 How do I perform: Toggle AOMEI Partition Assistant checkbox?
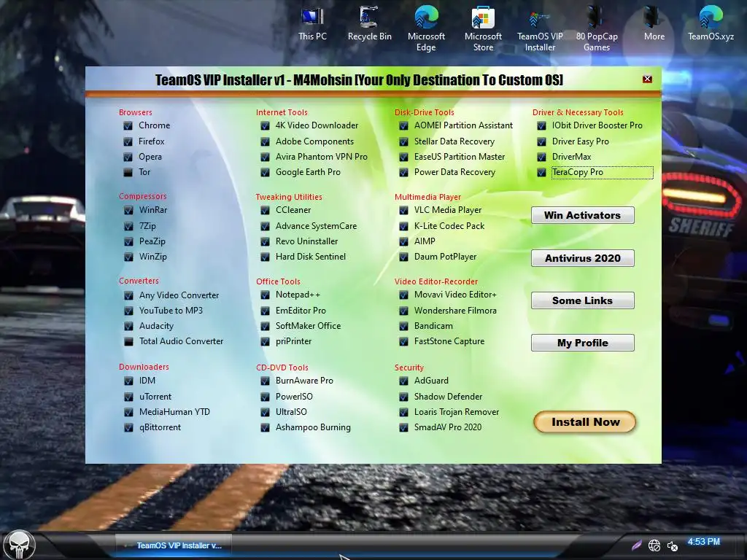pos(403,125)
